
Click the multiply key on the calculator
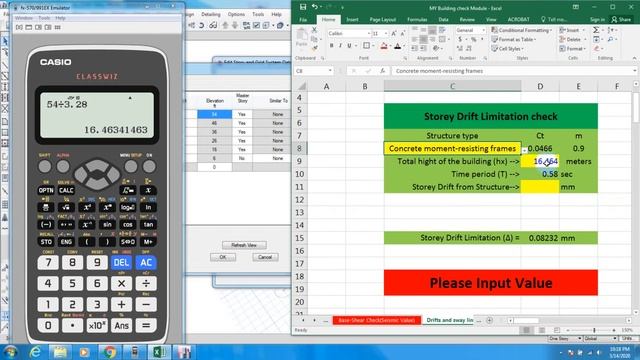[x=121, y=283]
